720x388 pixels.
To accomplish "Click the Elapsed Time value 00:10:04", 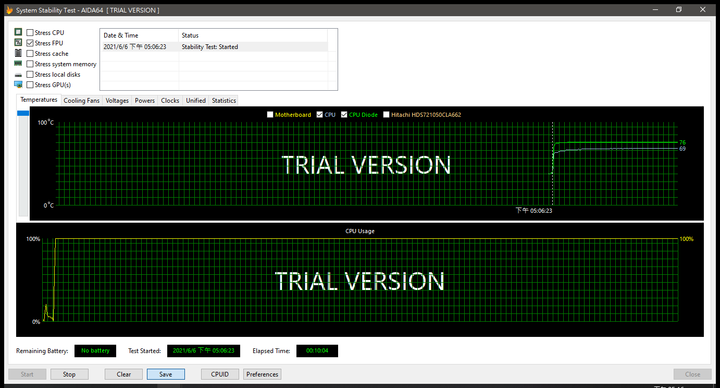I will 317,351.
